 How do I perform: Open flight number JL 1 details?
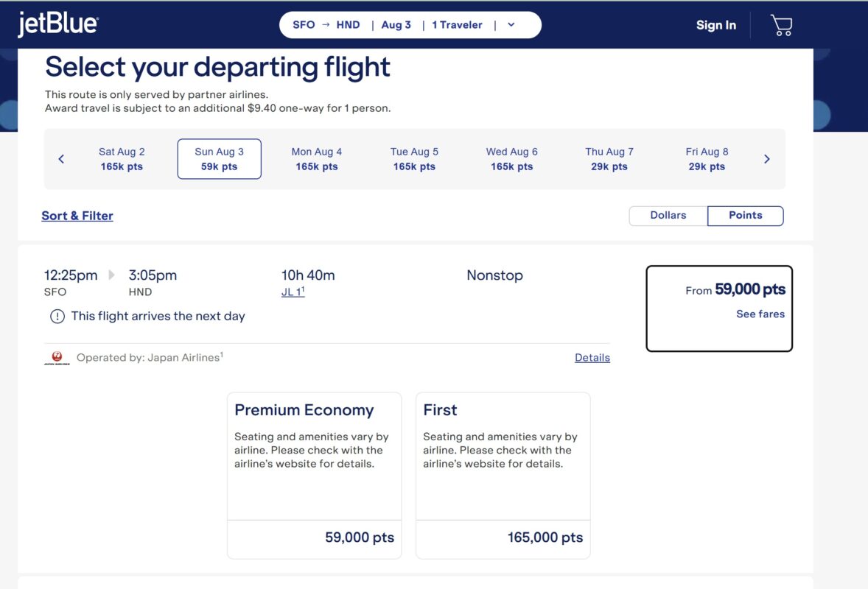click(293, 291)
